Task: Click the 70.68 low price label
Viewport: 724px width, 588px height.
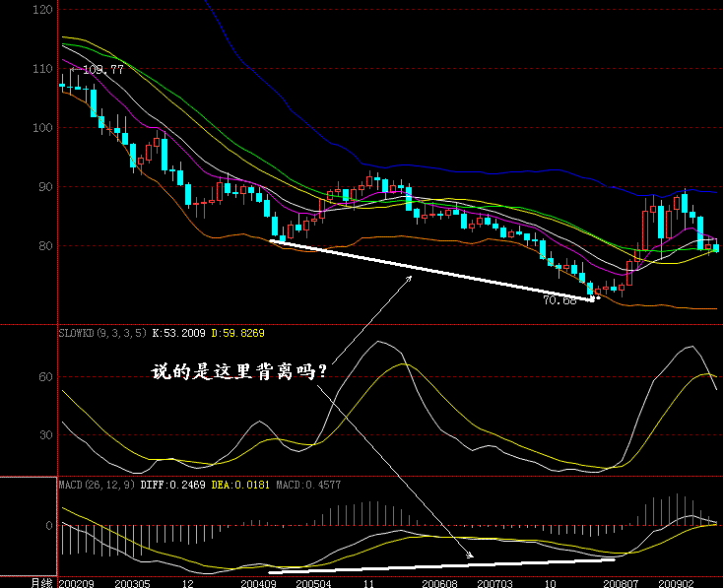Action: [x=559, y=300]
